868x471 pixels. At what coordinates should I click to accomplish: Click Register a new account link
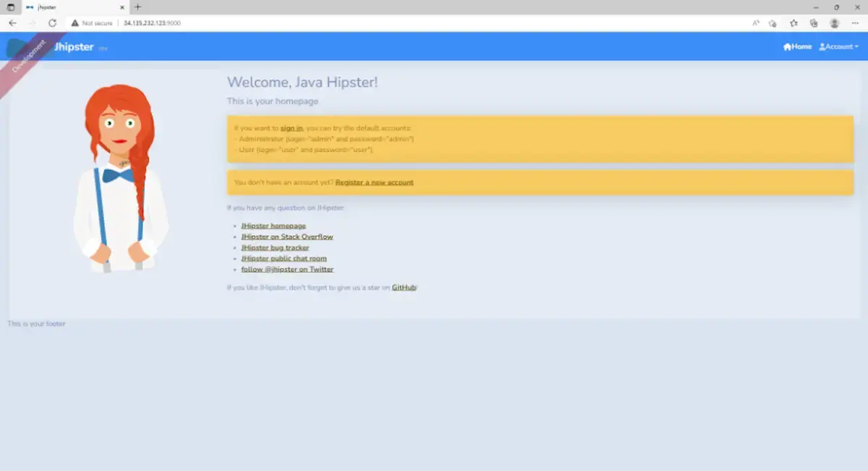pos(375,182)
